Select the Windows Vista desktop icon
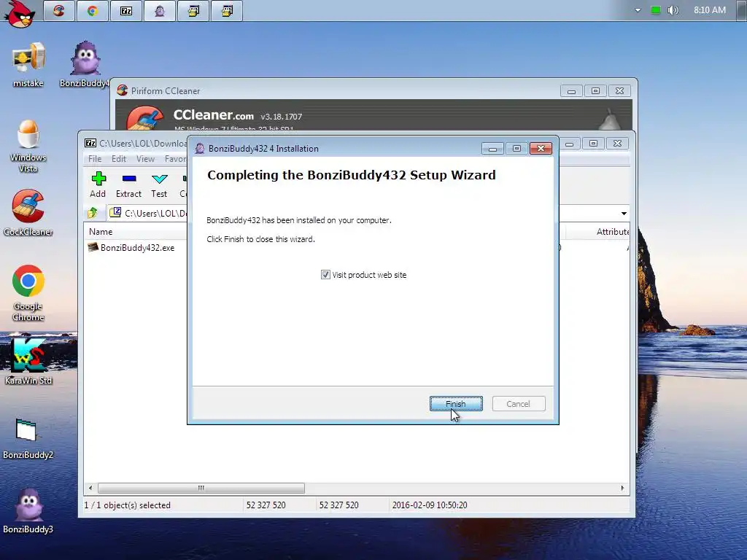Image resolution: width=747 pixels, height=560 pixels. click(x=28, y=146)
